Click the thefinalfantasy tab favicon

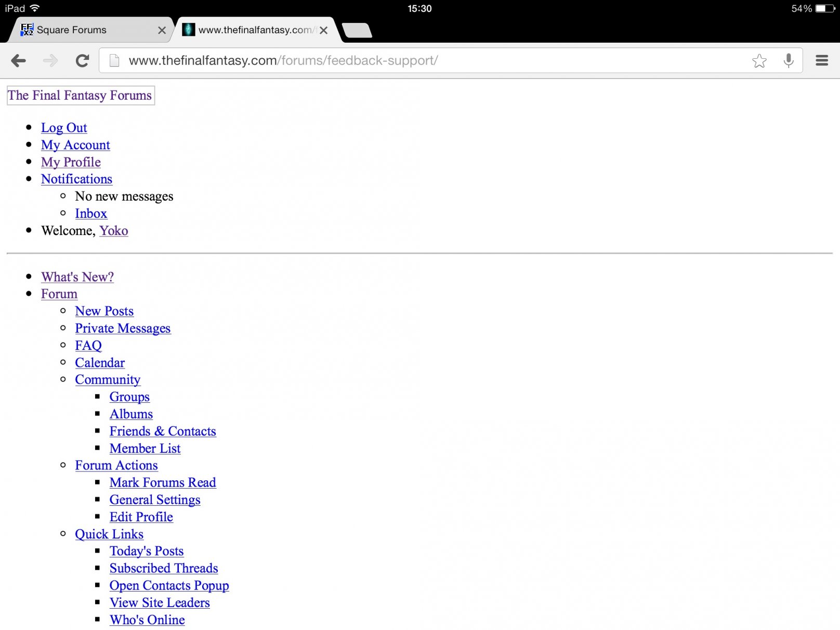[189, 30]
